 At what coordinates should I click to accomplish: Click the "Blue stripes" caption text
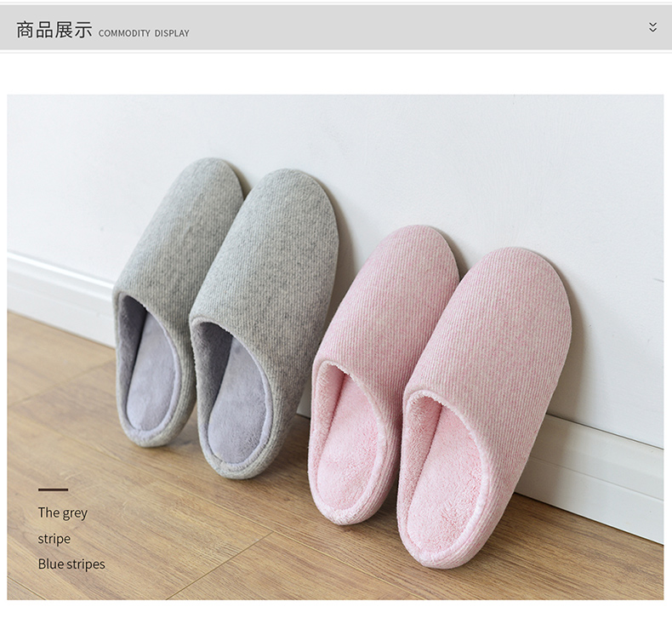pos(71,564)
